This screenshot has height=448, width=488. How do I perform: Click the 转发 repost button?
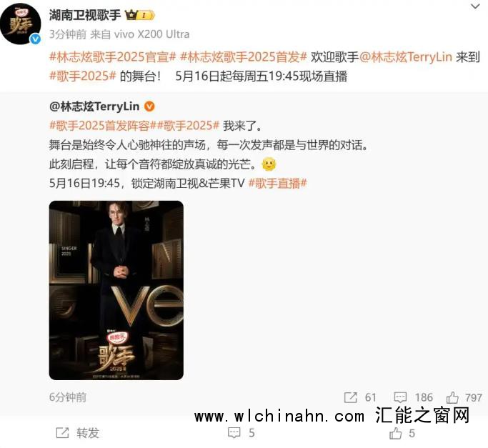pyautogui.click(x=77, y=433)
